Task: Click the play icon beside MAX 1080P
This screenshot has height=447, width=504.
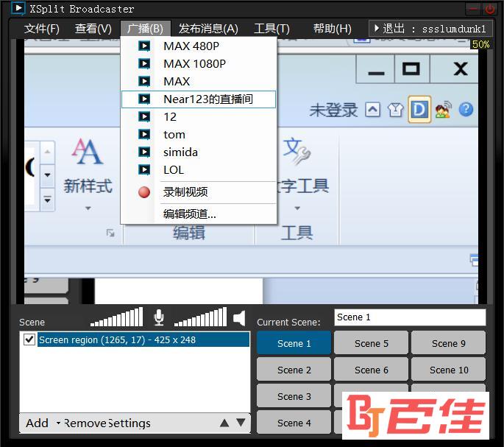Action: click(x=144, y=64)
